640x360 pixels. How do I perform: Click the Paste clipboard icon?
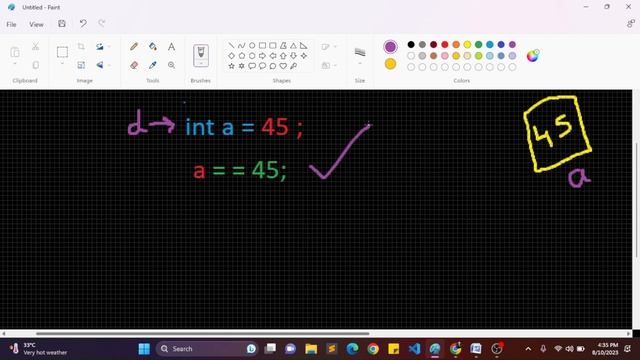tap(15, 52)
